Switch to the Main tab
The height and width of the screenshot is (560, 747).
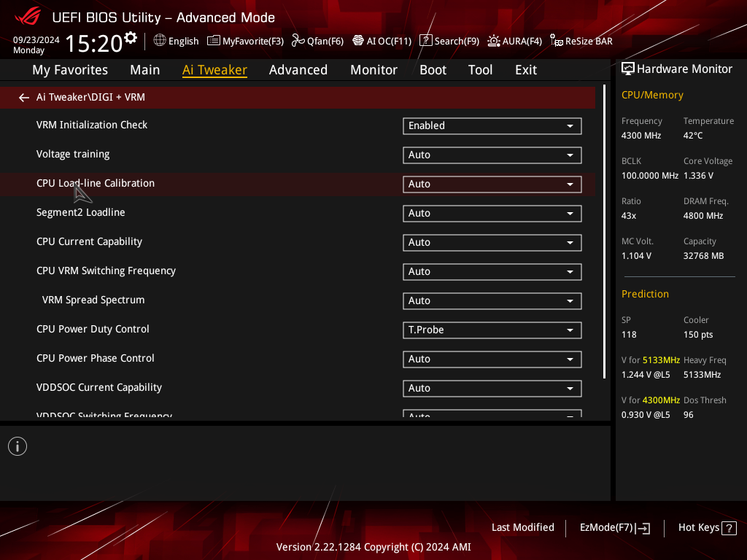point(145,70)
